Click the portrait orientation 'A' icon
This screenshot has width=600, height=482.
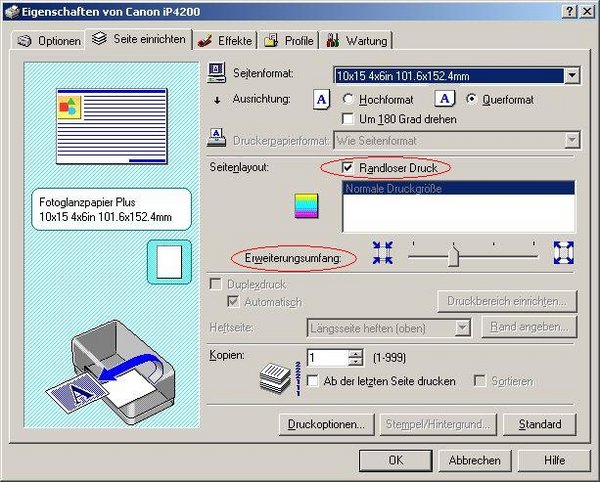click(x=322, y=99)
